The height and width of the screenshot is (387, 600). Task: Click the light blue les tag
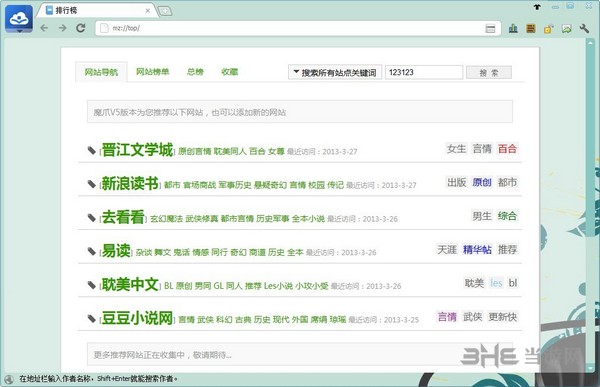(x=496, y=283)
